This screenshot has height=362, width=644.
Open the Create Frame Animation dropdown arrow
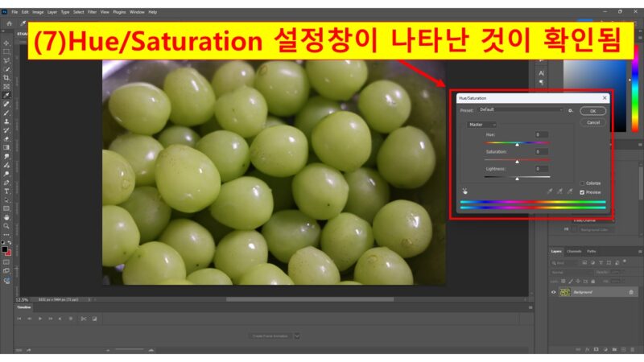click(297, 336)
